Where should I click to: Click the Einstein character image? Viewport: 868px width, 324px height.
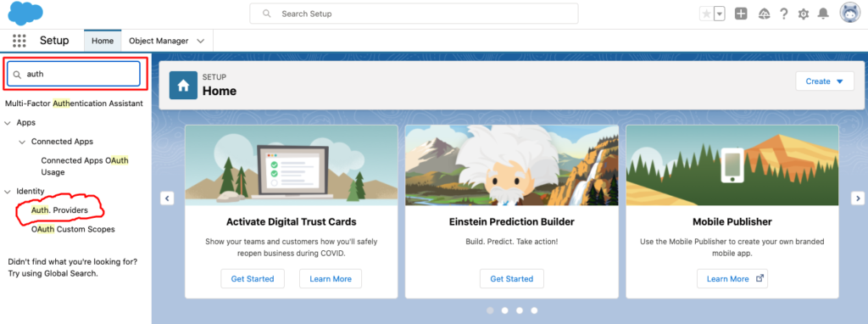pyautogui.click(x=511, y=165)
